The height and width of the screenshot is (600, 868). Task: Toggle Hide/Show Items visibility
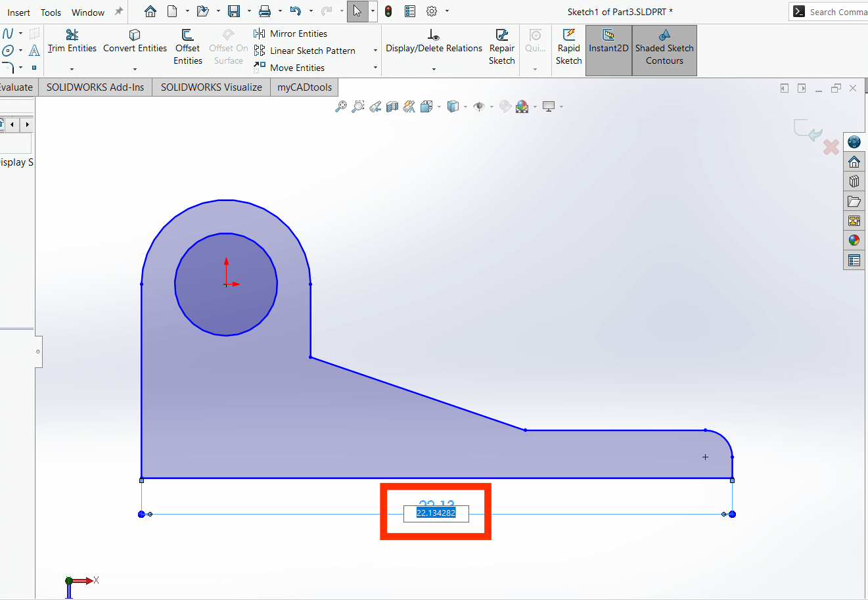pos(479,106)
